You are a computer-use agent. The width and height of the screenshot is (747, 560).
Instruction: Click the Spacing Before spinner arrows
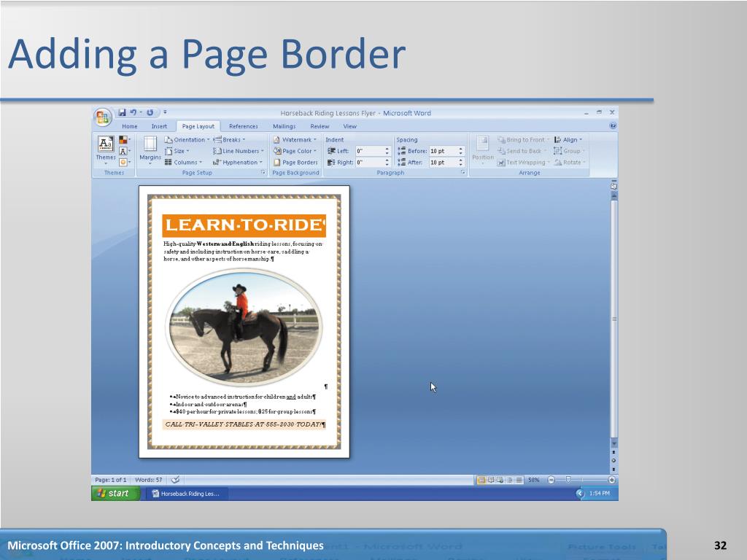[461, 151]
